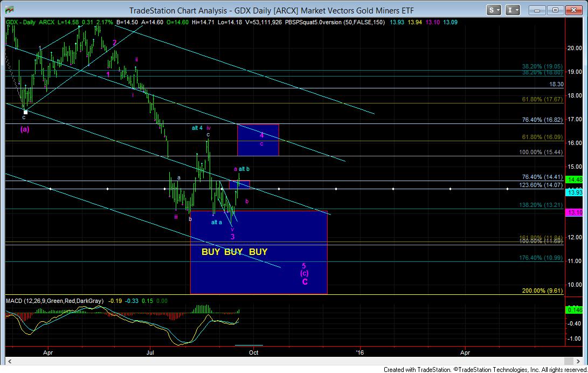The width and height of the screenshot is (588, 373).
Task: Click the PBSPSquat5.0version indicator label
Action: 335,22
